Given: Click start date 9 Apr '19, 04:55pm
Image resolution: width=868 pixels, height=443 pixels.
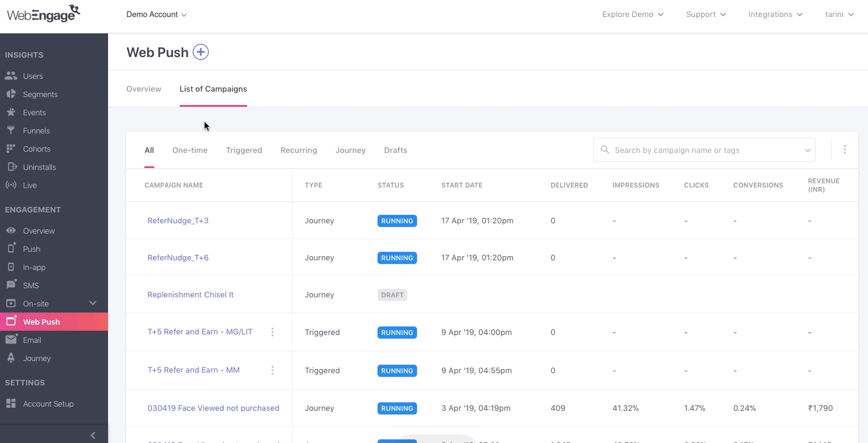Looking at the screenshot, I should point(476,370).
